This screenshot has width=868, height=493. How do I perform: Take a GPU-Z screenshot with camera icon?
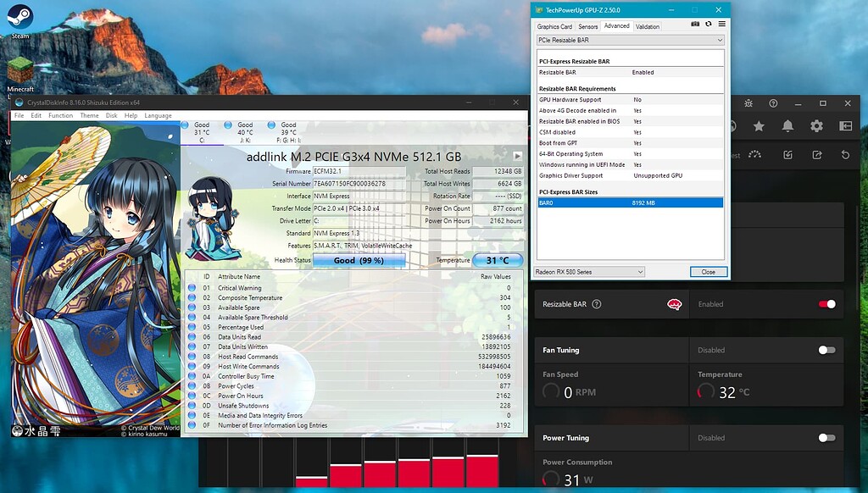click(695, 25)
